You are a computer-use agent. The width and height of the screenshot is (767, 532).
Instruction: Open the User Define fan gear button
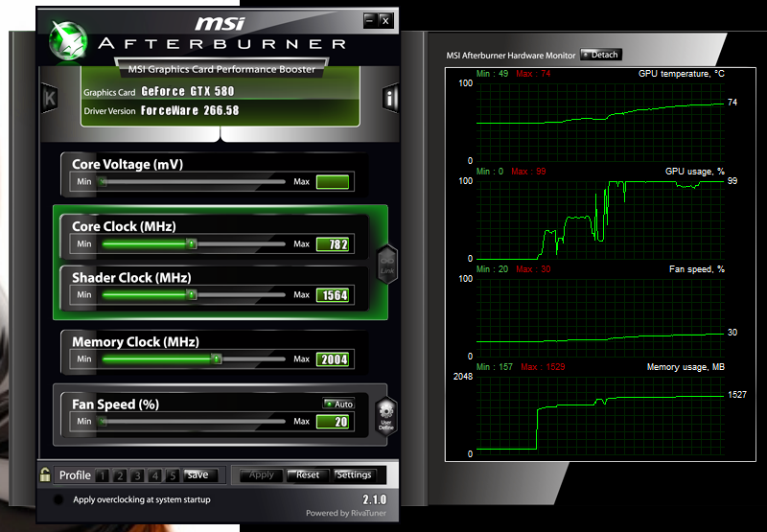(386, 416)
